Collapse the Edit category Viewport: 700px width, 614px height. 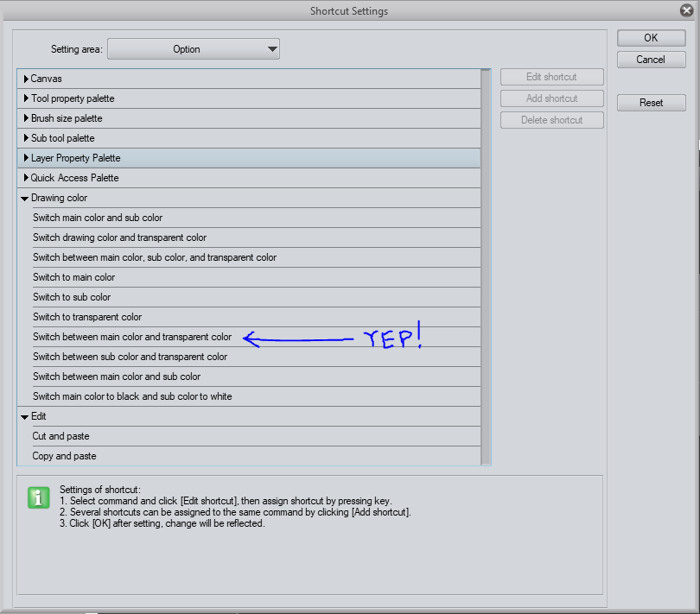coord(26,416)
